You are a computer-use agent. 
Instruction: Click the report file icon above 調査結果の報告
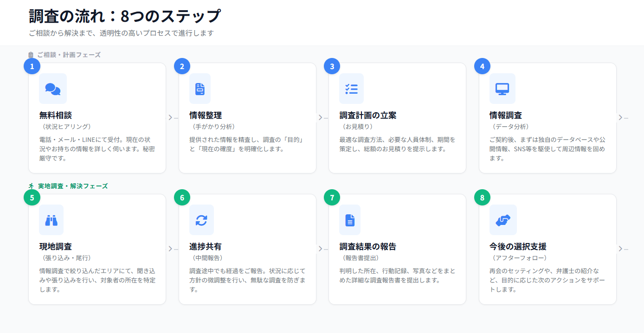350,220
